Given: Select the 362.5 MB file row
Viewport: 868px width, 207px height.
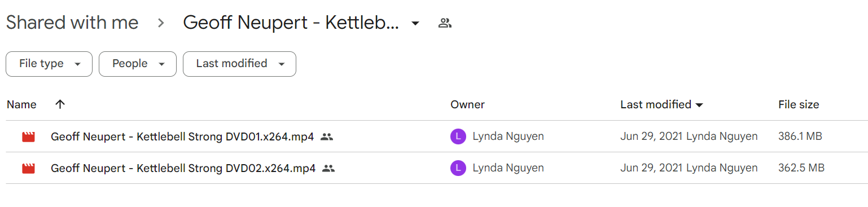Looking at the screenshot, I should click(x=437, y=168).
